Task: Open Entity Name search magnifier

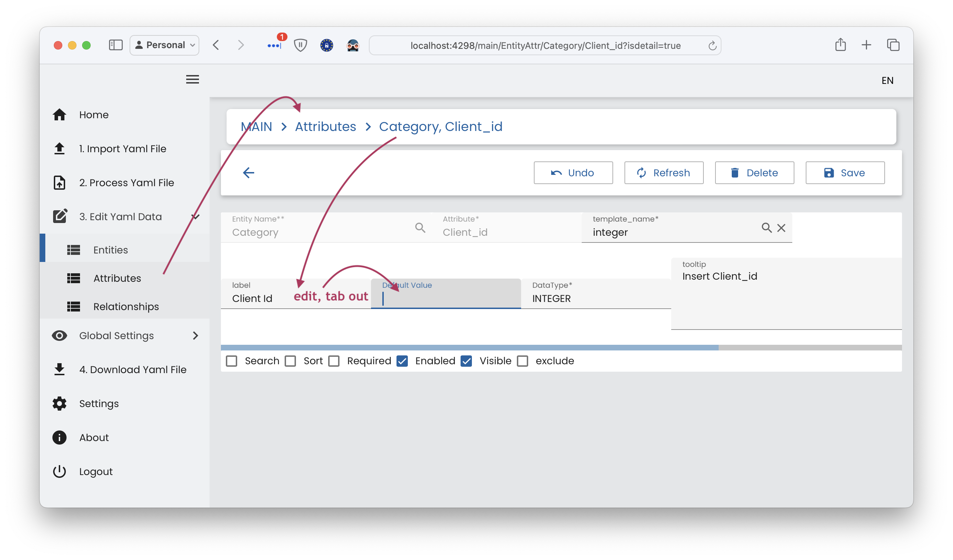Action: click(420, 228)
